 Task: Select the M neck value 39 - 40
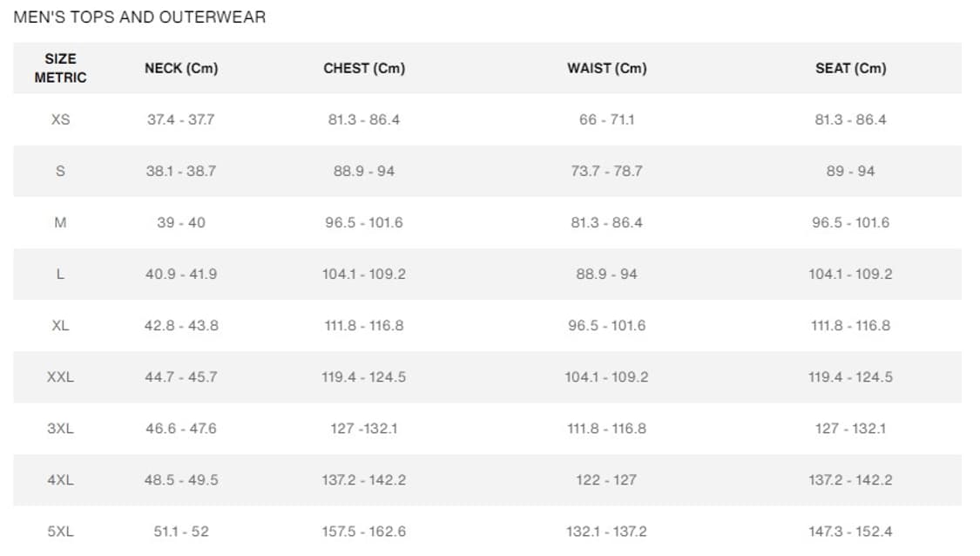(181, 222)
